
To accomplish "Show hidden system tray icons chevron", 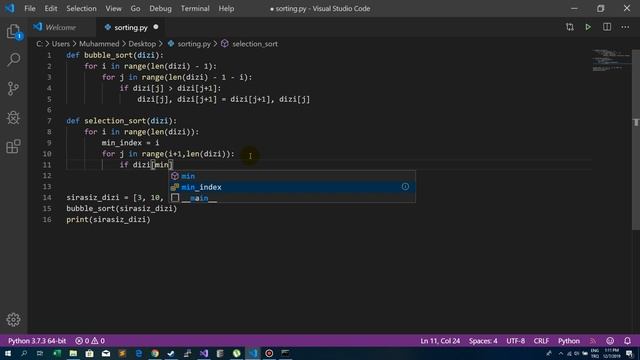I will coord(560,353).
